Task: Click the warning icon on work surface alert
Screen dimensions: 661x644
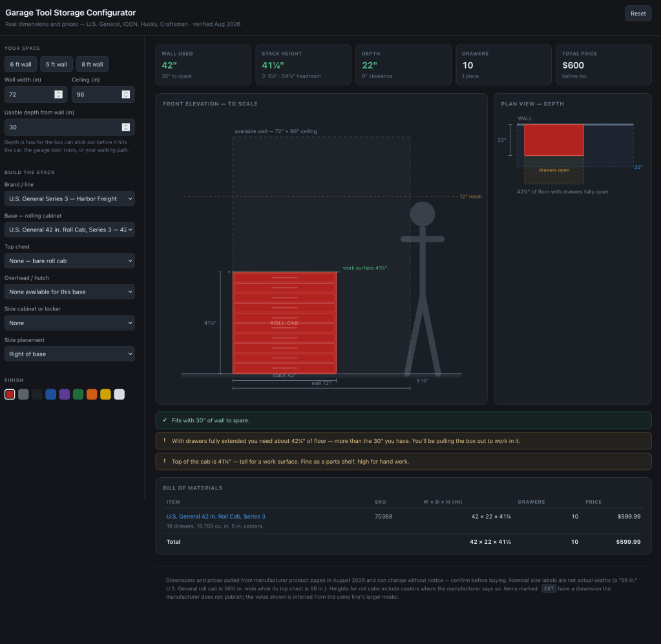Action: (x=164, y=462)
